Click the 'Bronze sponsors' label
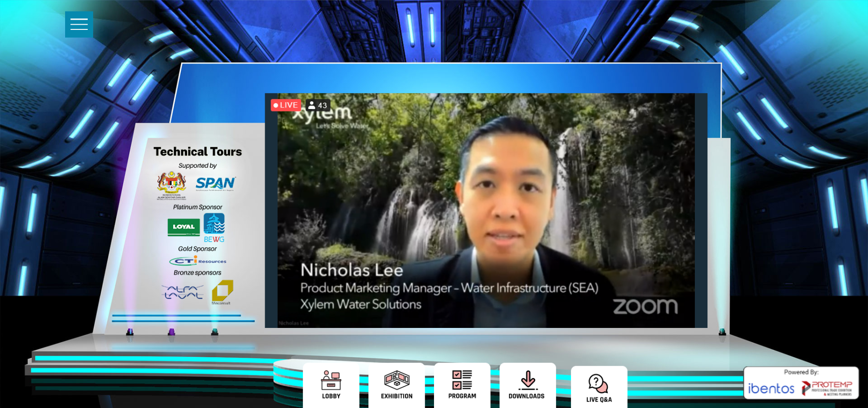The width and height of the screenshot is (868, 408). point(197,272)
